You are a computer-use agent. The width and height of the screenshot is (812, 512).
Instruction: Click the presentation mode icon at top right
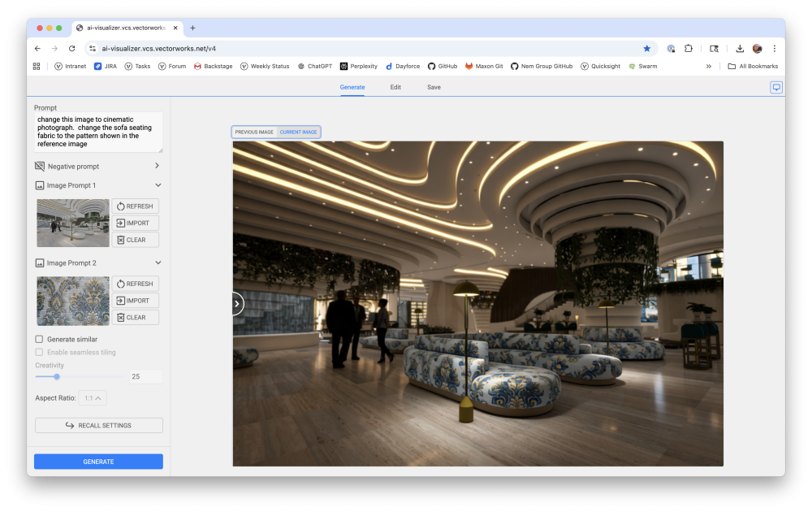click(x=776, y=88)
